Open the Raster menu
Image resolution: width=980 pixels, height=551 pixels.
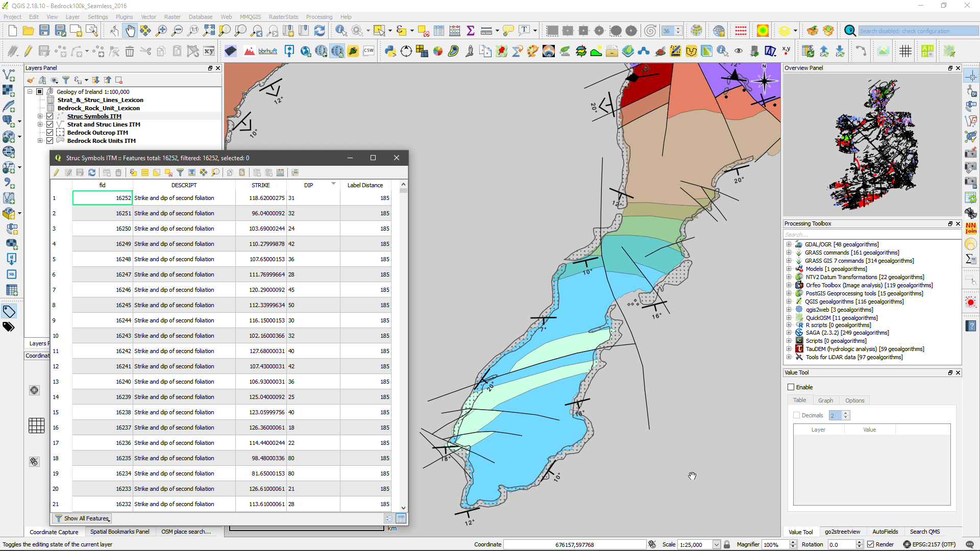click(172, 17)
